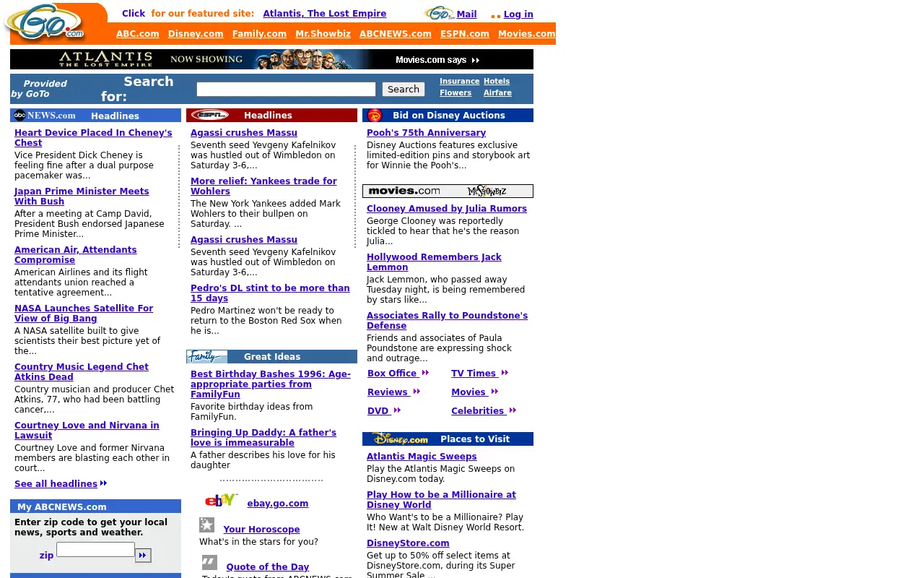Click the GO.com logo
The height and width of the screenshot is (578, 924).
(45, 23)
